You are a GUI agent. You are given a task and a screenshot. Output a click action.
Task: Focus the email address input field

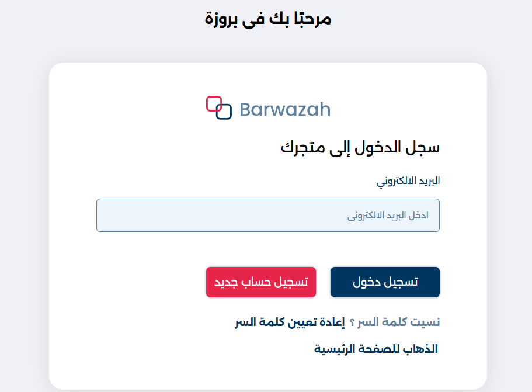(268, 216)
